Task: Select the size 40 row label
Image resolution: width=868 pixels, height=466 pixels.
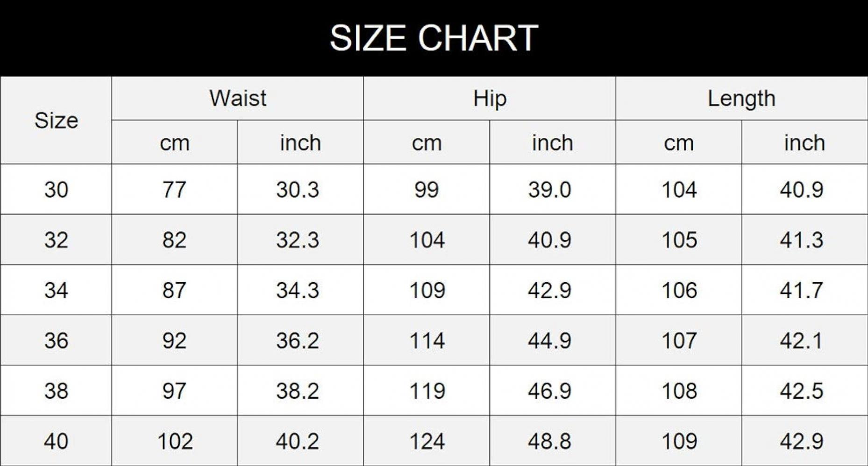Action: point(56,441)
